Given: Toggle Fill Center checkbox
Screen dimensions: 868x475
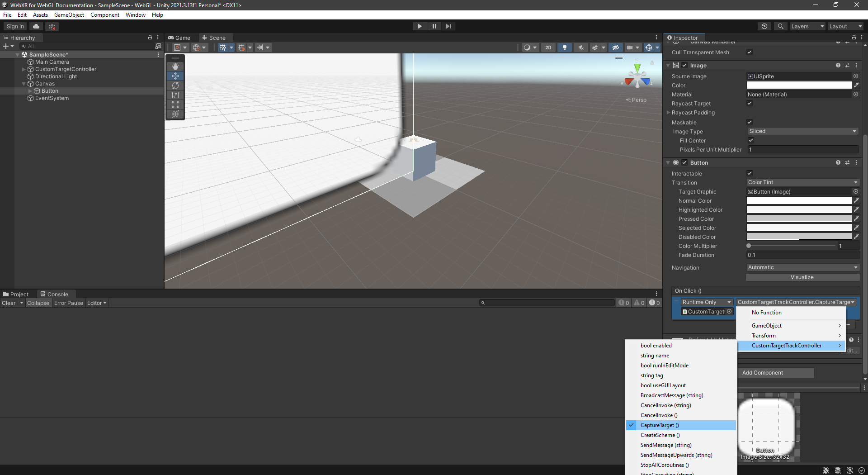Looking at the screenshot, I should (751, 140).
